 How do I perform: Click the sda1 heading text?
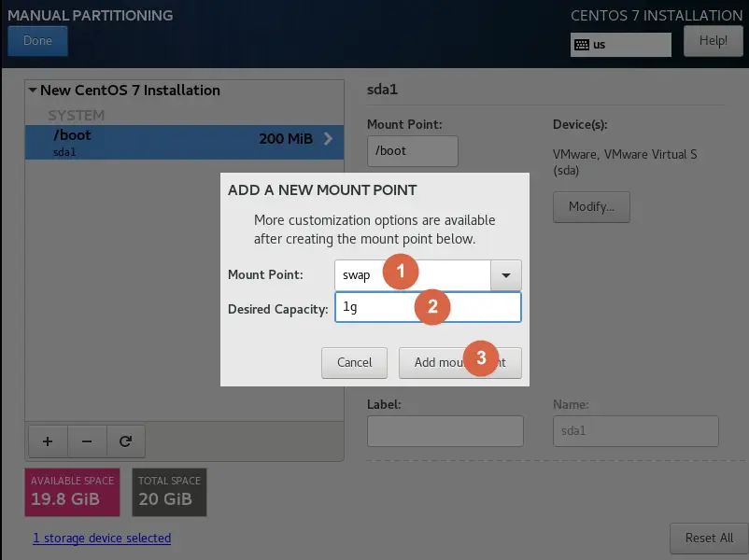[x=382, y=90]
